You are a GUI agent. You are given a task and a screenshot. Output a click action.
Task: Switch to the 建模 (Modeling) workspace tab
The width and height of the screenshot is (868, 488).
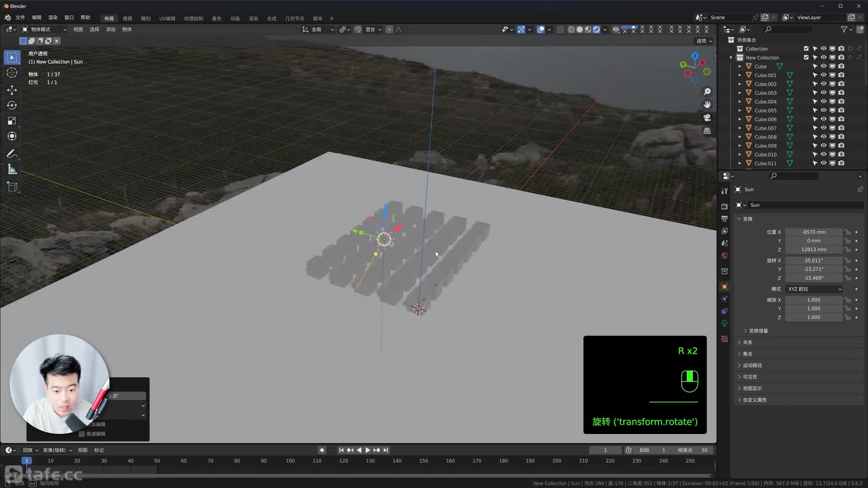(127, 19)
